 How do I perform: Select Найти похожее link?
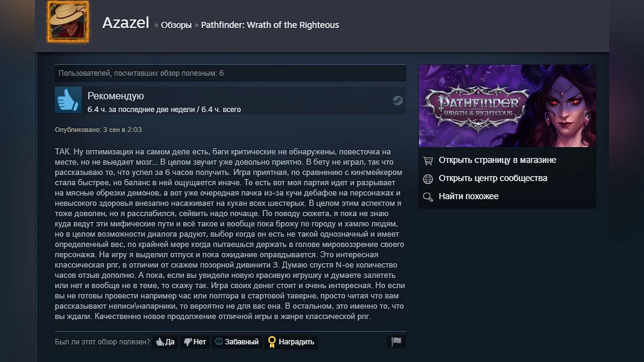[x=469, y=196]
